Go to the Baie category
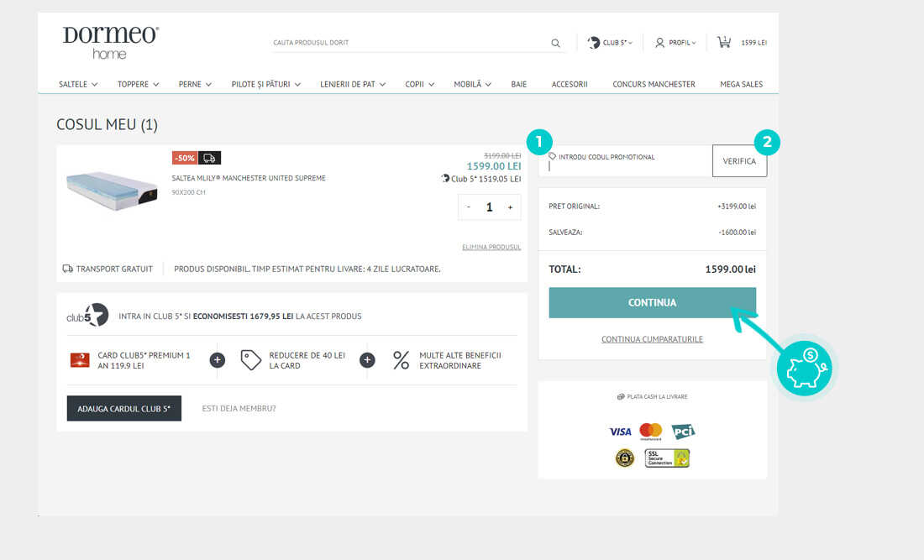This screenshot has width=924, height=560. (x=519, y=84)
